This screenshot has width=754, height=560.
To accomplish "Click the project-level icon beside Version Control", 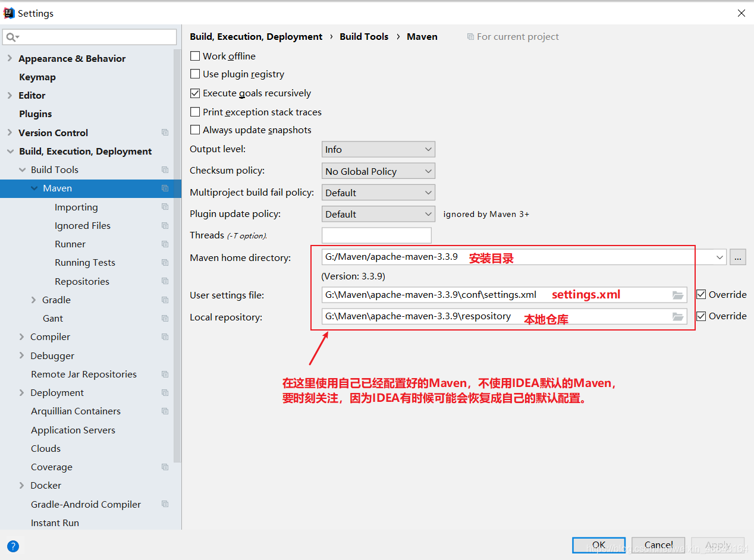I will (165, 133).
